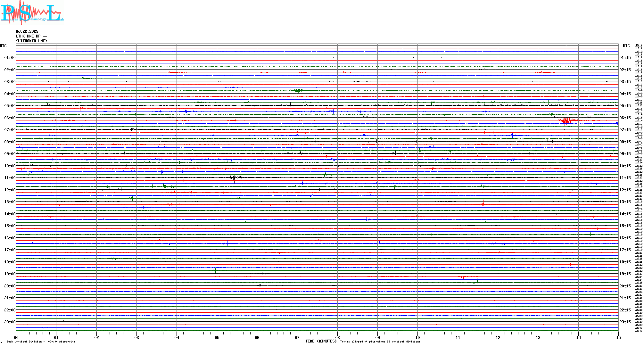Select the 23:00 hour label on left
The height and width of the screenshot is (346, 644).
(10, 322)
